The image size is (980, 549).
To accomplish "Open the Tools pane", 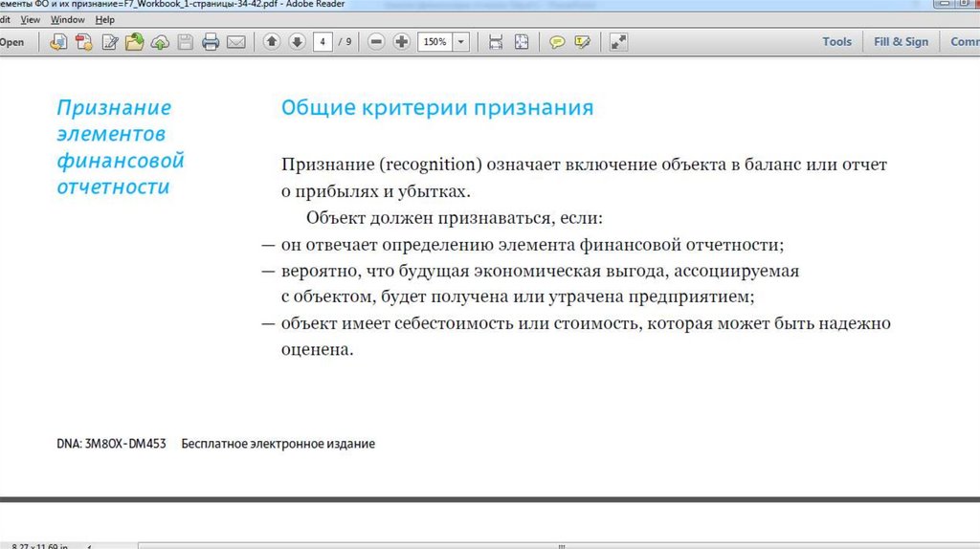I will [836, 42].
